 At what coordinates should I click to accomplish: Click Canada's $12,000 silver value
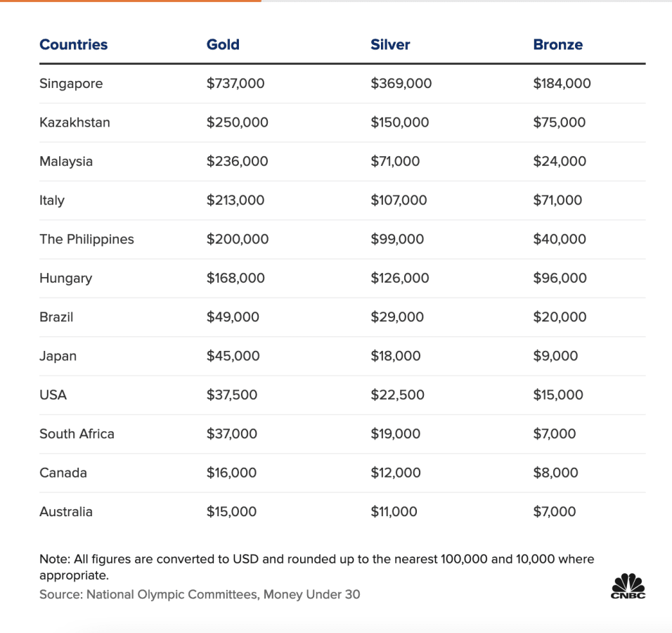pos(396,473)
